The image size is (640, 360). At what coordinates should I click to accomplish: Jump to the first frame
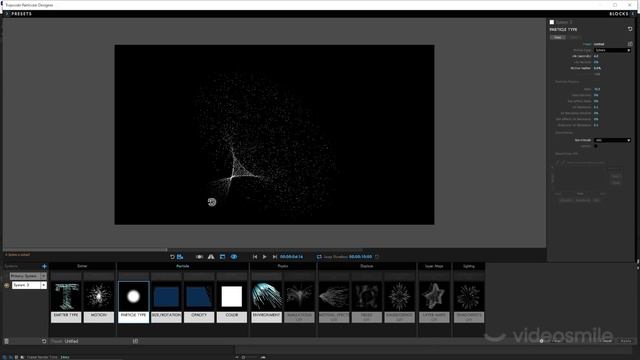[255, 257]
